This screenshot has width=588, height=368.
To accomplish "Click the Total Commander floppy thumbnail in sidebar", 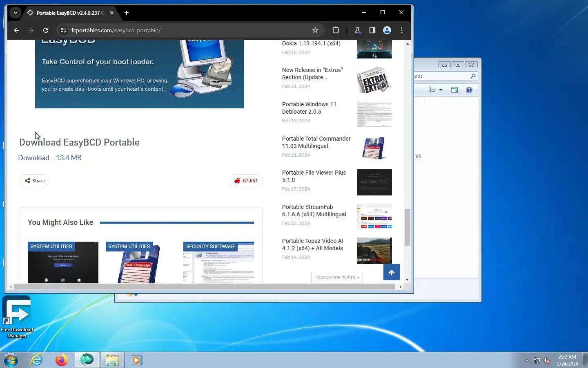I will coord(374,148).
